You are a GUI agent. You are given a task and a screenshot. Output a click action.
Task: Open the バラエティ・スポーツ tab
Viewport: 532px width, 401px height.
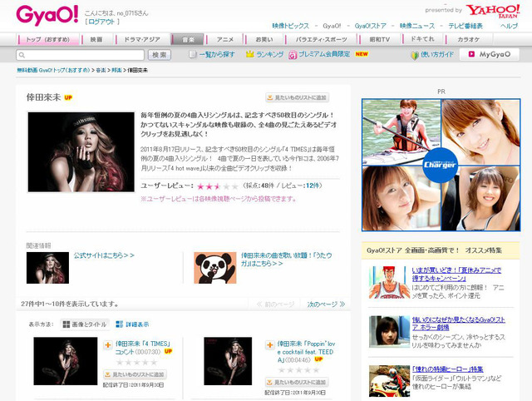322,40
